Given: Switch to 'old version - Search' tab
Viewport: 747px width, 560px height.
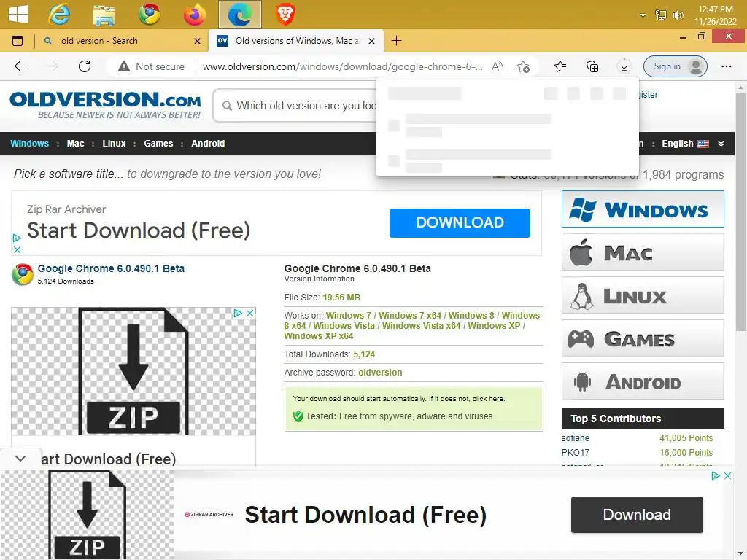Looking at the screenshot, I should (122, 41).
